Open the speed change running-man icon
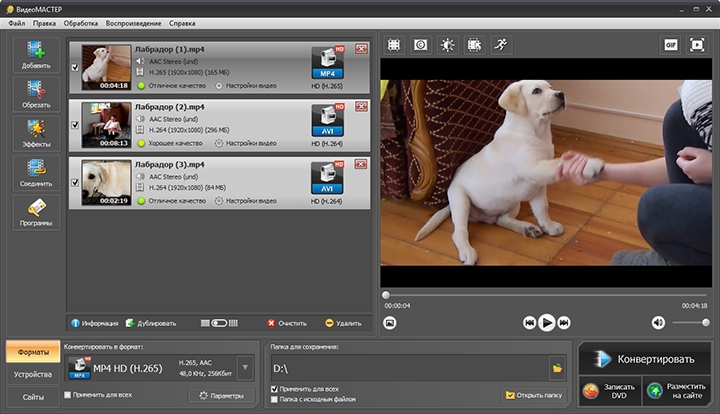Screen dimensions: 720x414 click(500, 45)
